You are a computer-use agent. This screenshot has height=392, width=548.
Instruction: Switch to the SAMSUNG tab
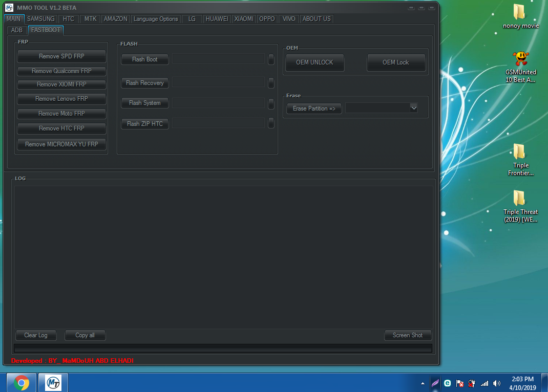[x=41, y=19]
